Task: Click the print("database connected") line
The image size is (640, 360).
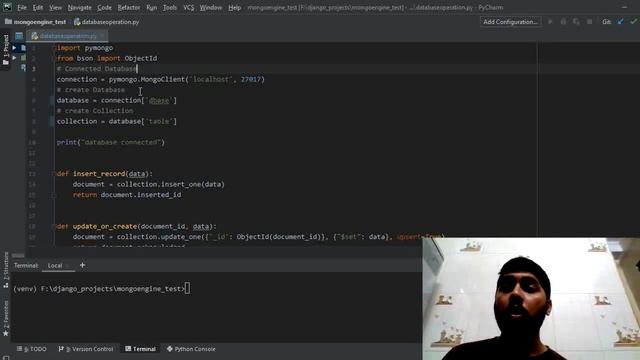Action: click(x=111, y=142)
